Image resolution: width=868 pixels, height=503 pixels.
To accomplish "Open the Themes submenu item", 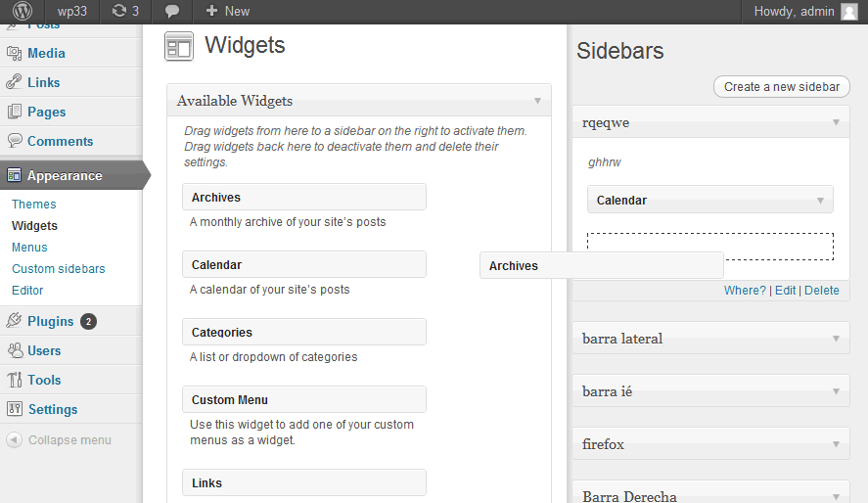I will [34, 205].
